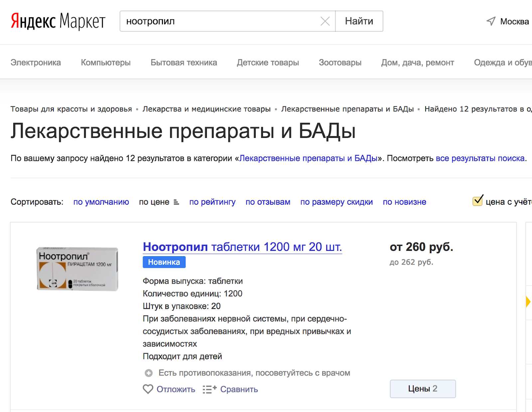Open the Москва region selector
The image size is (532, 412).
click(514, 22)
